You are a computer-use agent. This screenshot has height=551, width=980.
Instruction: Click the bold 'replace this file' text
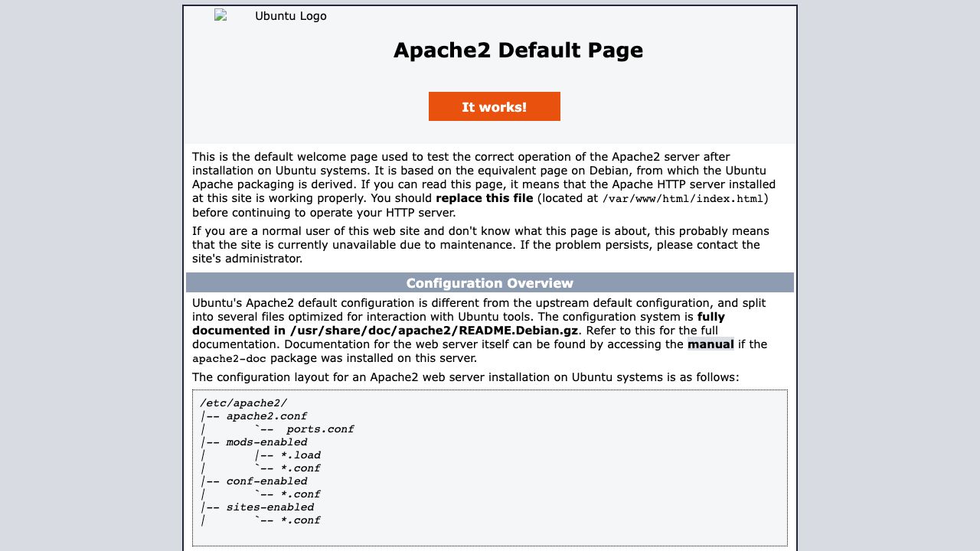pos(484,198)
